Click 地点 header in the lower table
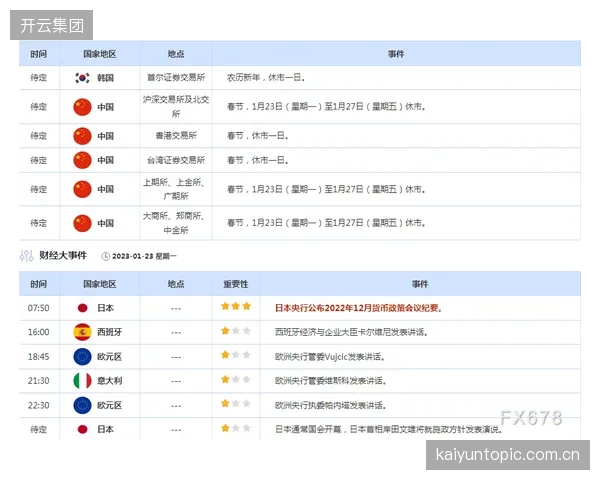Image resolution: width=600 pixels, height=480 pixels. 176,284
